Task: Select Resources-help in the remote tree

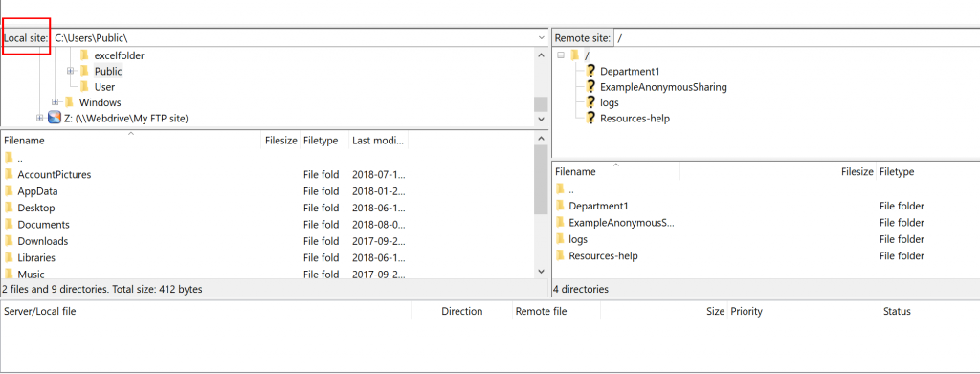Action: [635, 118]
